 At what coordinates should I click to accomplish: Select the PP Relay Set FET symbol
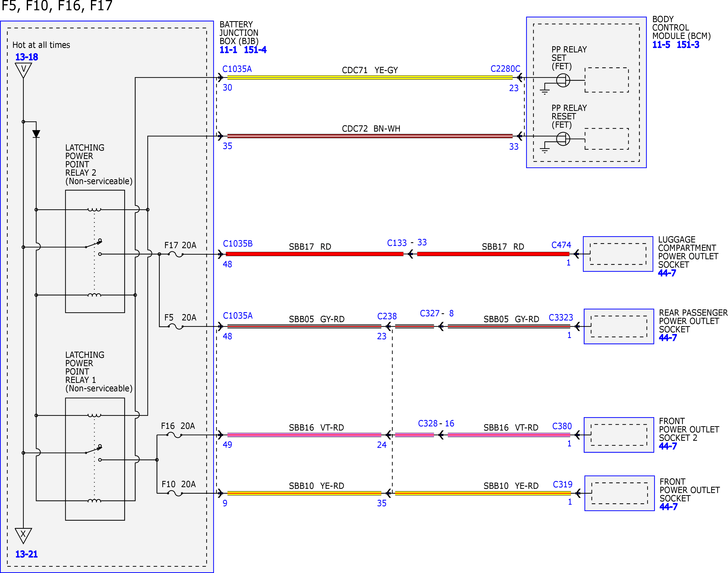pyautogui.click(x=563, y=80)
